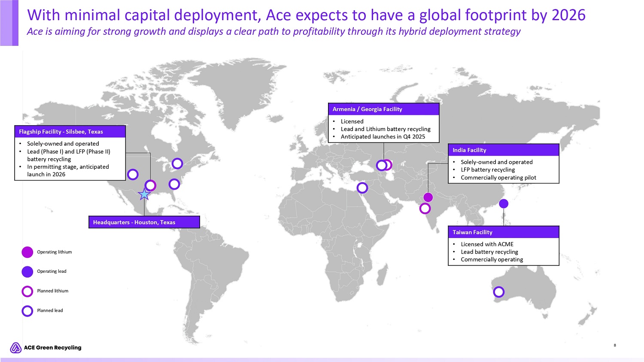The height and width of the screenshot is (362, 644).
Task: Click the Operating lithium legend dot
Action: point(27,252)
